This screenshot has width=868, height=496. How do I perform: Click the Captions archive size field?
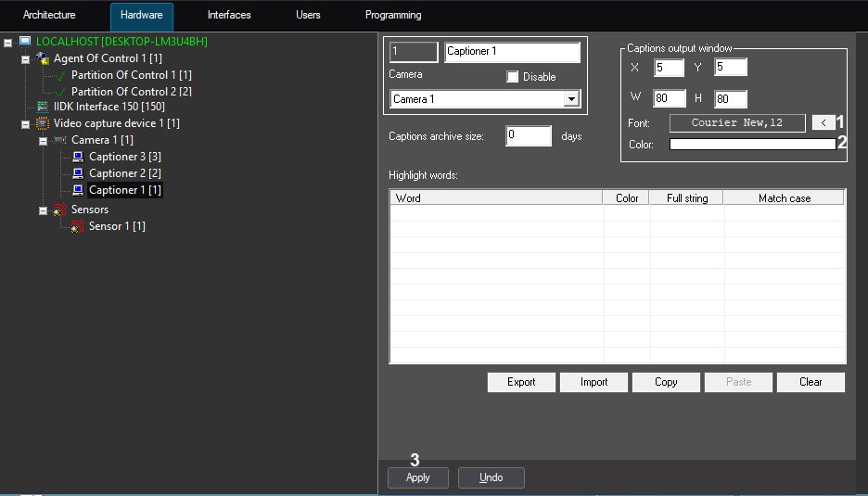point(528,136)
